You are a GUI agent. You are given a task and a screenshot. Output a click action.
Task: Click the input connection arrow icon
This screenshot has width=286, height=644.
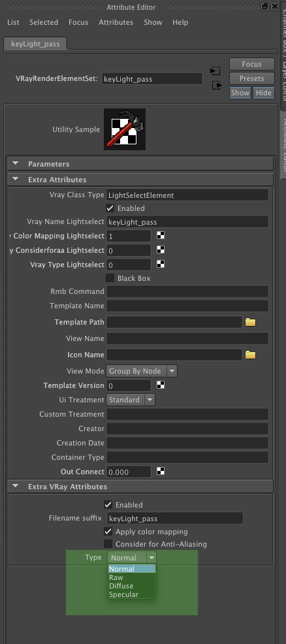(x=215, y=71)
